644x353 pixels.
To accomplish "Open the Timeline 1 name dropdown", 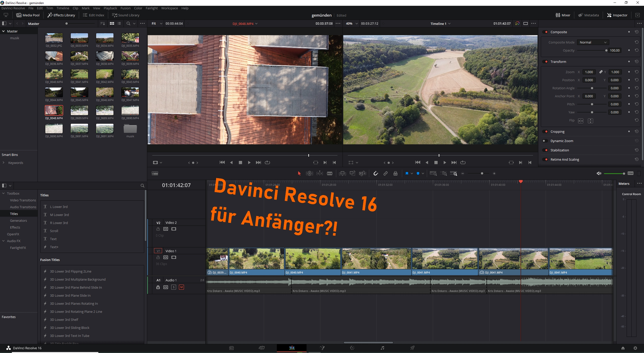I will (449, 24).
